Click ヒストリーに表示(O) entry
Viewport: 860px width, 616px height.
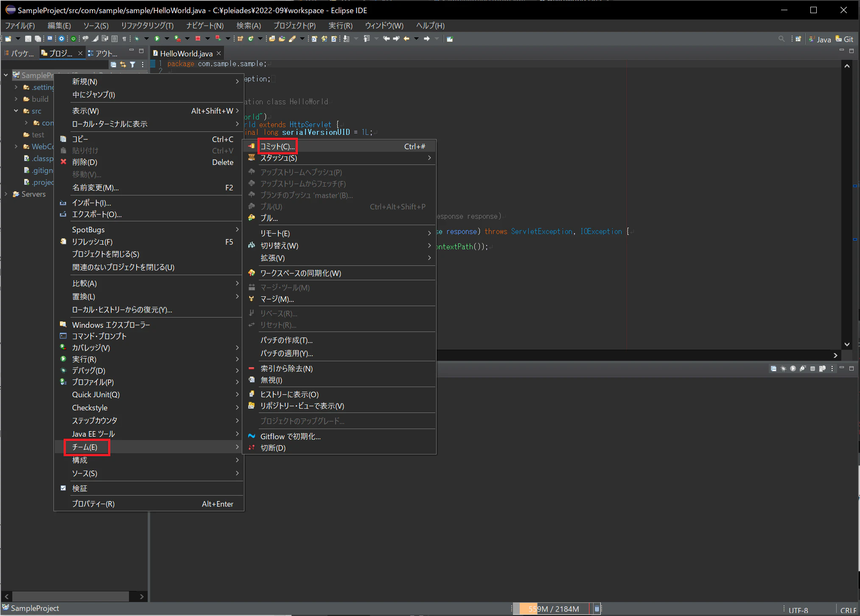[339, 394]
